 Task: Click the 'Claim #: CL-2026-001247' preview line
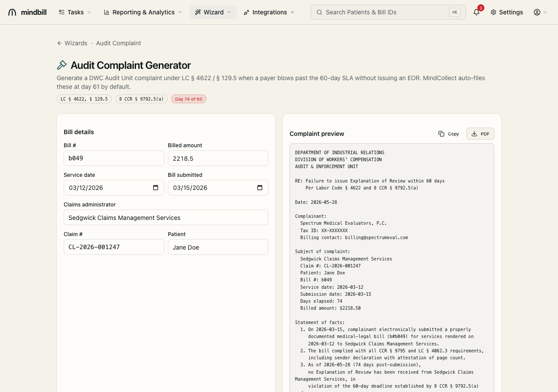[x=330, y=266]
